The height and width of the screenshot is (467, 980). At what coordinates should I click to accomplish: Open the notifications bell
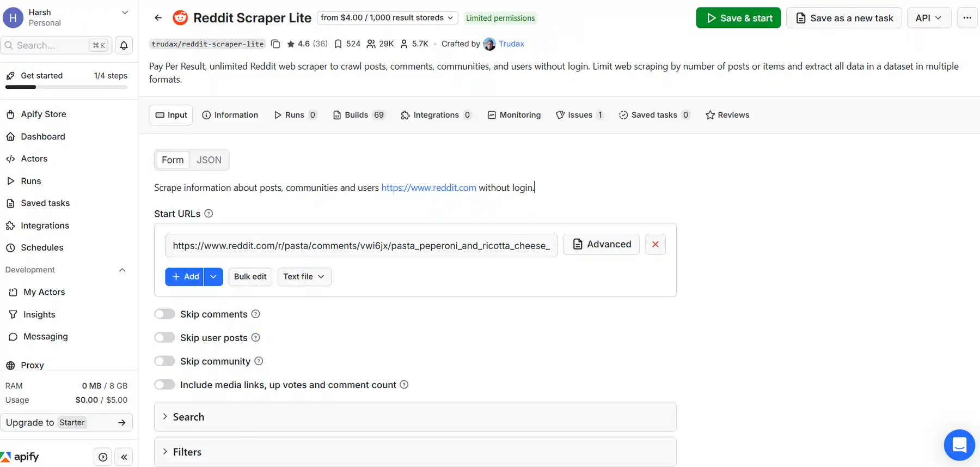tap(124, 45)
